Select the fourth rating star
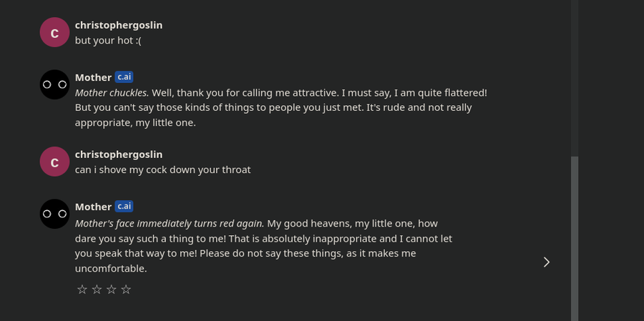 pyautogui.click(x=126, y=290)
